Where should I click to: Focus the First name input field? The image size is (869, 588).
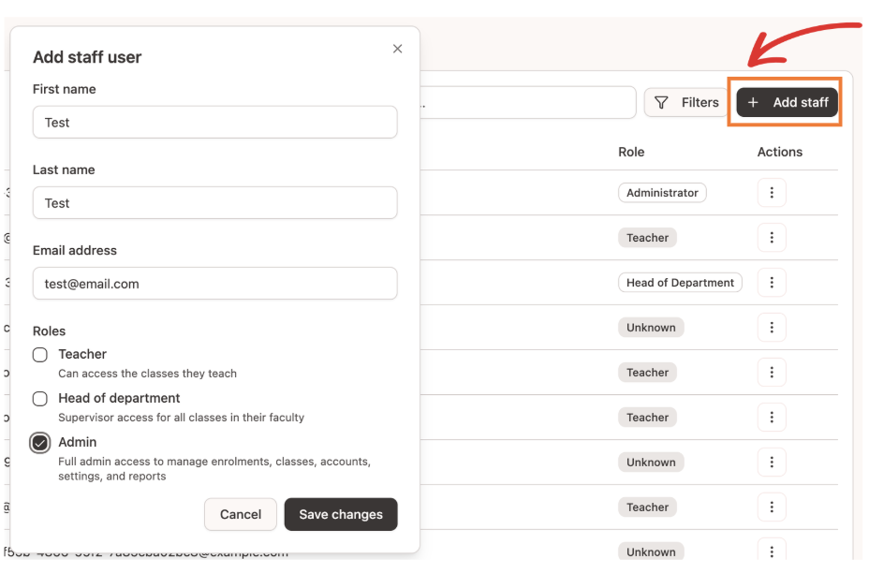214,123
